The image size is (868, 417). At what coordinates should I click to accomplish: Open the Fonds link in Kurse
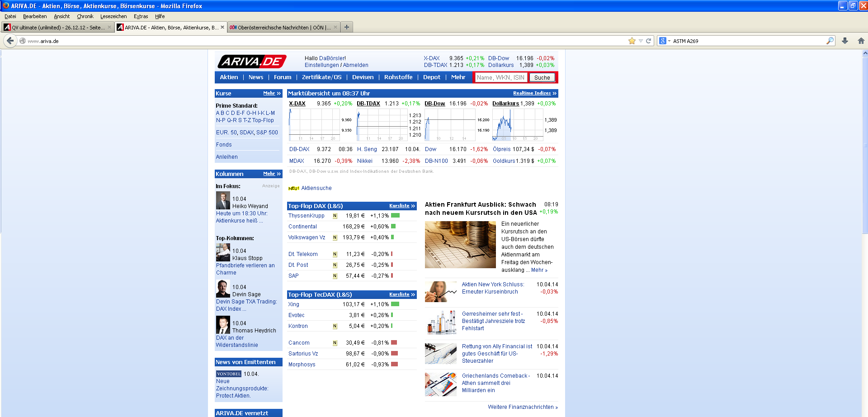(x=224, y=145)
